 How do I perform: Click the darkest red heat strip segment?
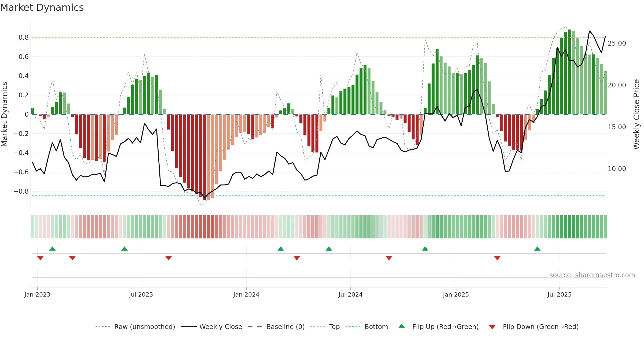click(x=205, y=227)
